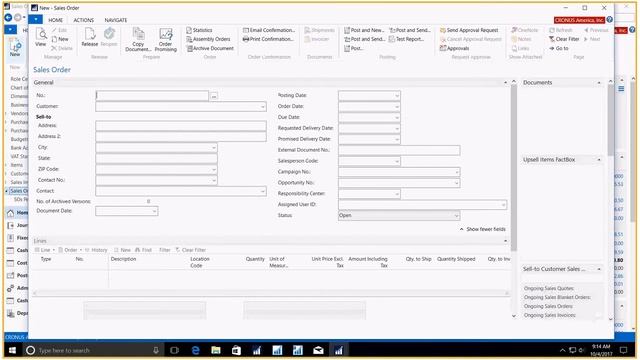640x360 pixels.
Task: Click the Lines horizontal scrollbar
Action: [x=271, y=293]
